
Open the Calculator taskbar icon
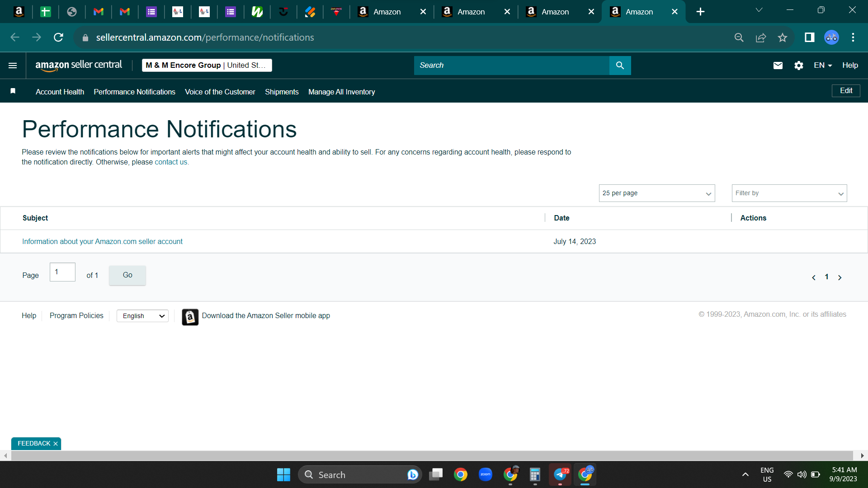[x=535, y=474]
